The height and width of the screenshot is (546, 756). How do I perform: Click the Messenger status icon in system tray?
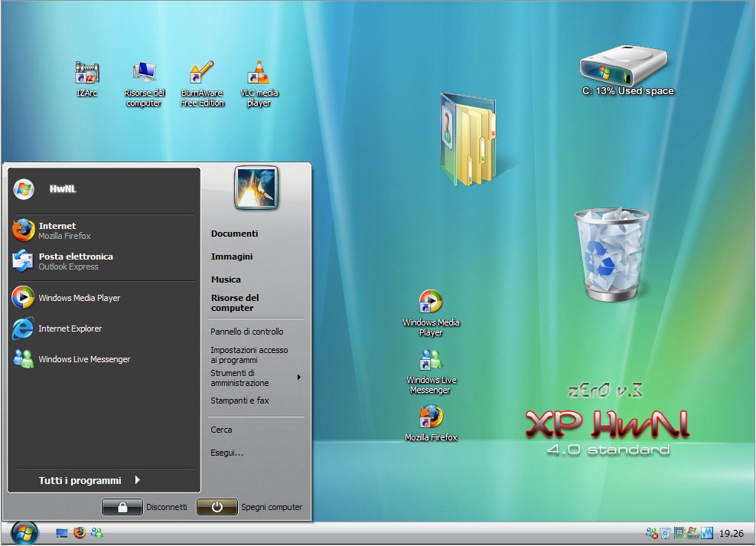(651, 533)
